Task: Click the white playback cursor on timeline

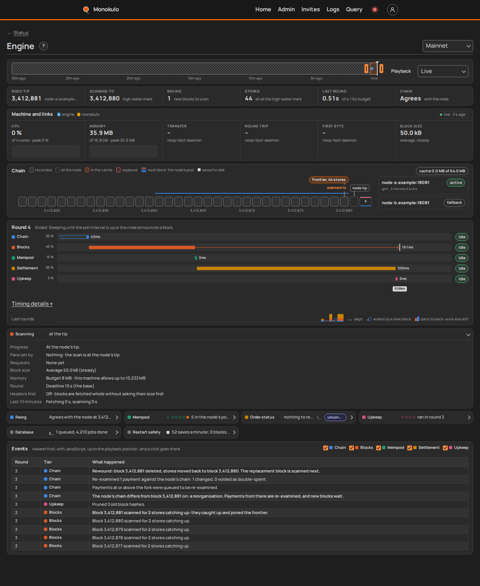Action: coord(377,68)
